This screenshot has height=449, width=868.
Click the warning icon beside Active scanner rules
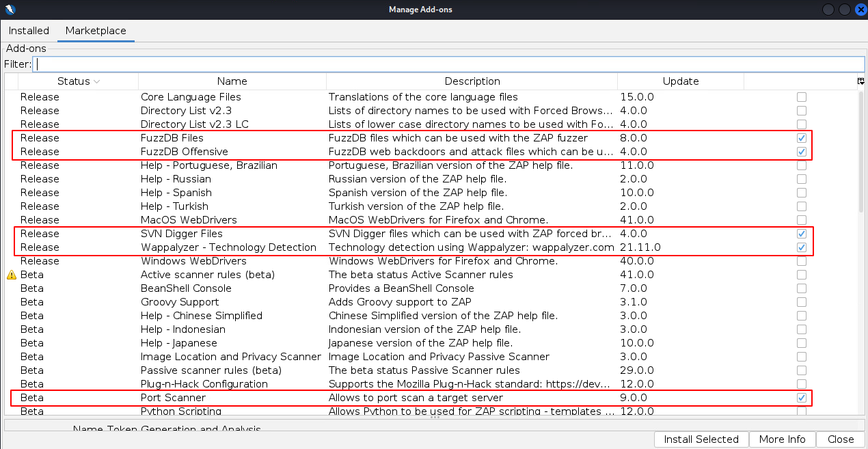coord(12,275)
